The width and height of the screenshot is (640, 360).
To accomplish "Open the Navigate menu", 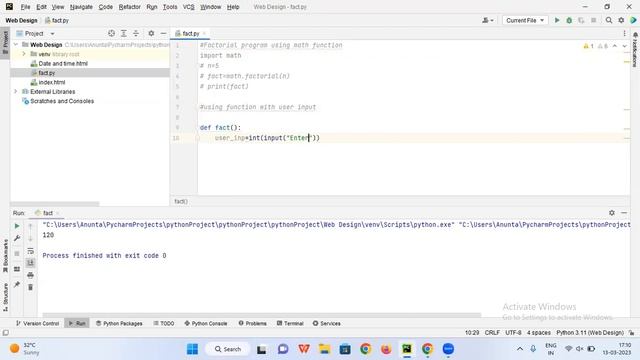I will (81, 7).
